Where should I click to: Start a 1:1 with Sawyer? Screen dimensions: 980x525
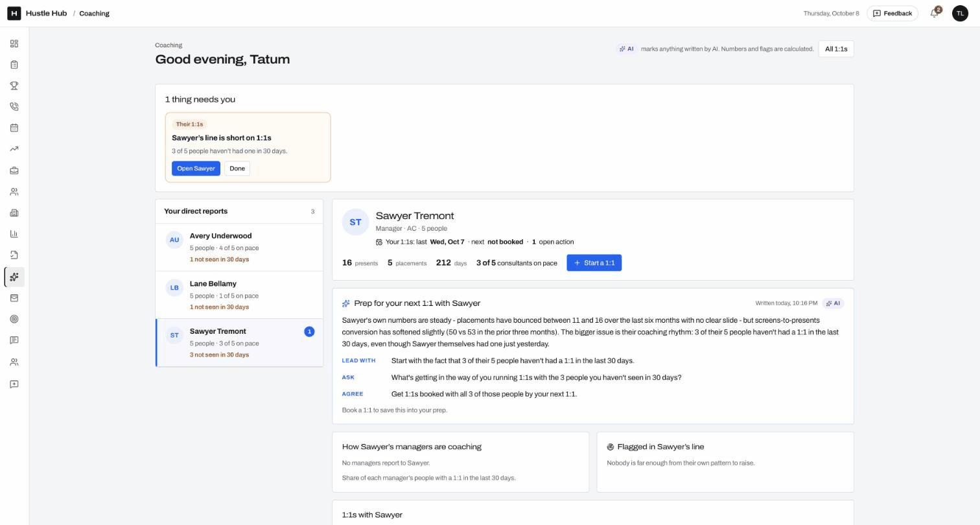pos(594,263)
